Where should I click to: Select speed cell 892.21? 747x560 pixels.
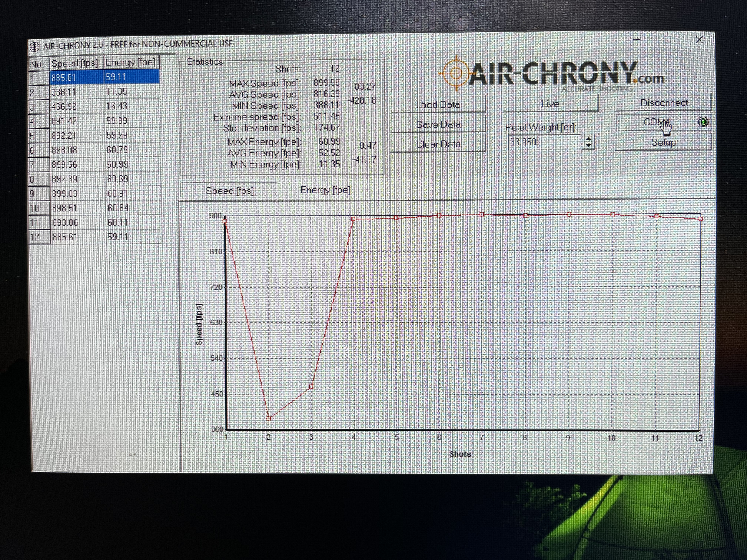click(77, 136)
